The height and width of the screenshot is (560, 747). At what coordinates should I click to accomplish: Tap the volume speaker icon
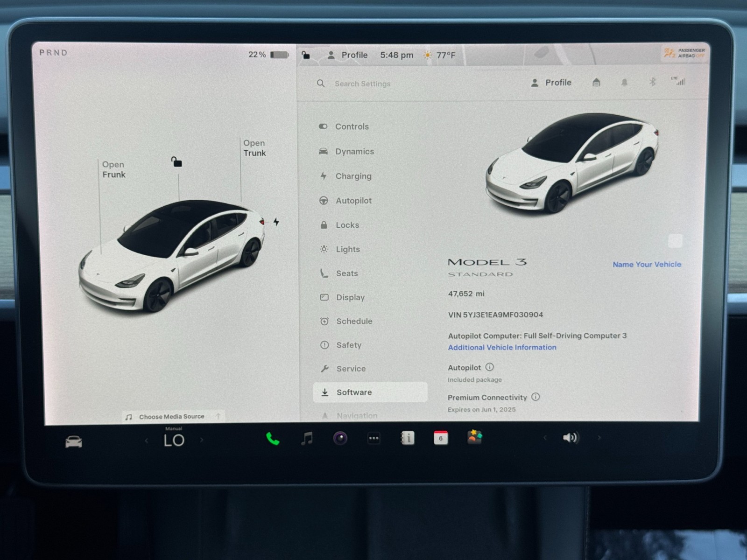tap(571, 438)
